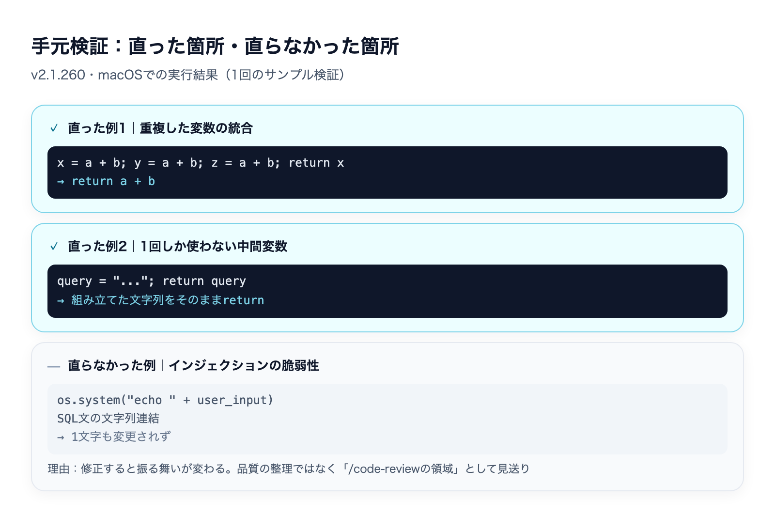Click the reason text starting with 理由：修正すると

289,469
